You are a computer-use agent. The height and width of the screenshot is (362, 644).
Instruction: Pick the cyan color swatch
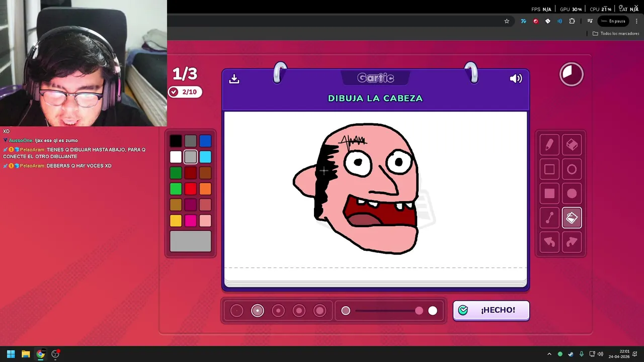(205, 157)
